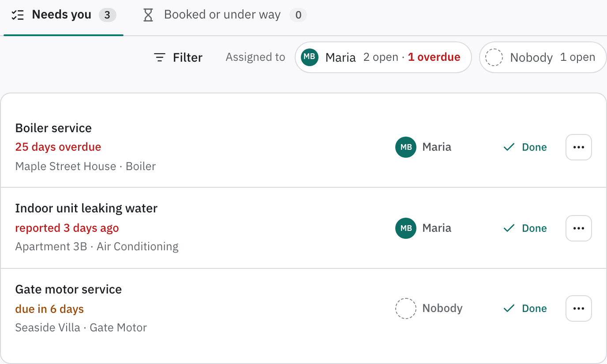This screenshot has height=364, width=607.
Task: Open more options for Indoor unit leaking water
Action: click(x=579, y=228)
